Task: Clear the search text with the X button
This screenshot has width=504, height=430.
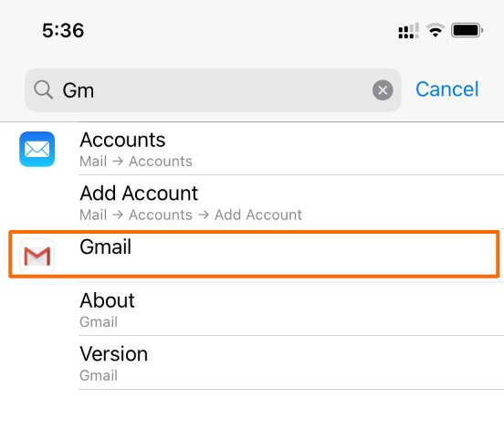Action: tap(383, 90)
